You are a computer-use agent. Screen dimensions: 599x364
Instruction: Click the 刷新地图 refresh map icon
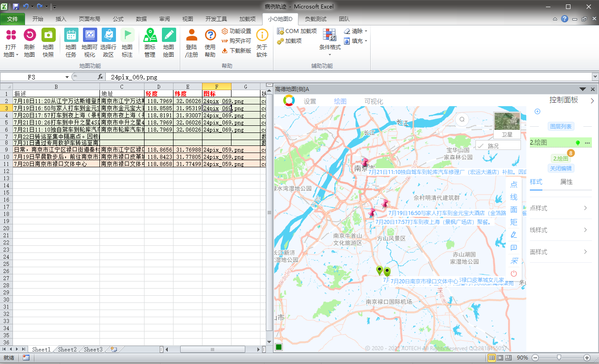coord(29,35)
